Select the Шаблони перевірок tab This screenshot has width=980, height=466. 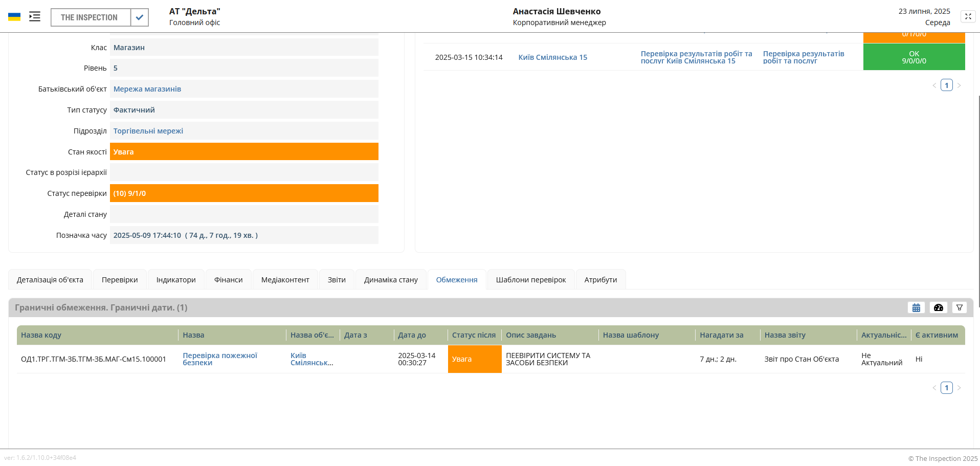[530, 280]
